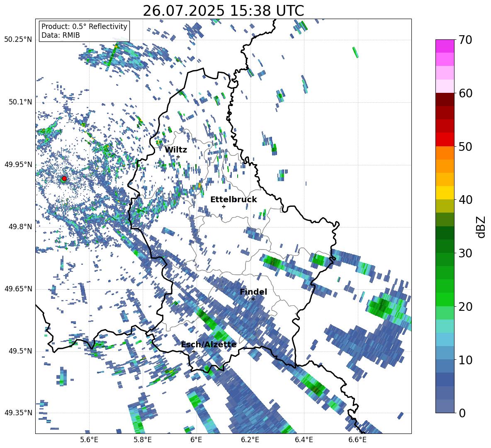Click the colorbar label 20
Screen dimensions: 491x448
pyautogui.click(x=465, y=307)
